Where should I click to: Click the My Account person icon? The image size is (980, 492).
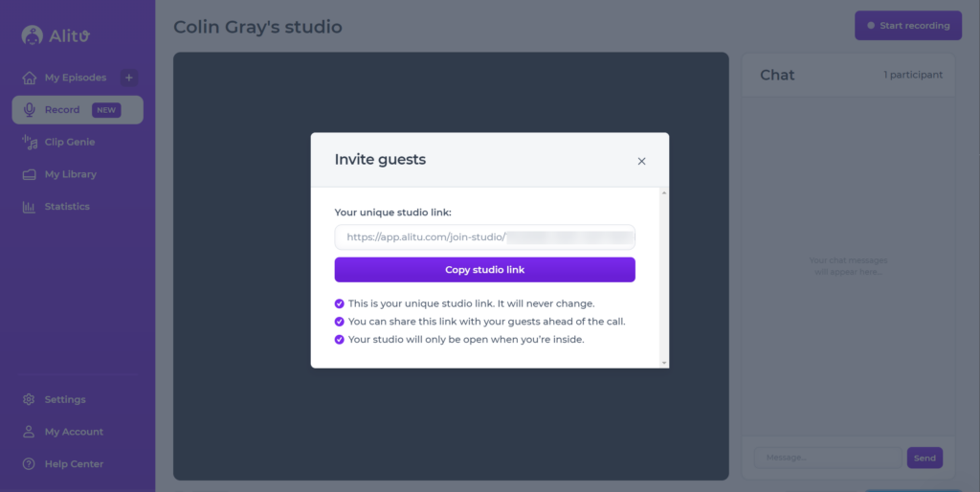coord(29,432)
